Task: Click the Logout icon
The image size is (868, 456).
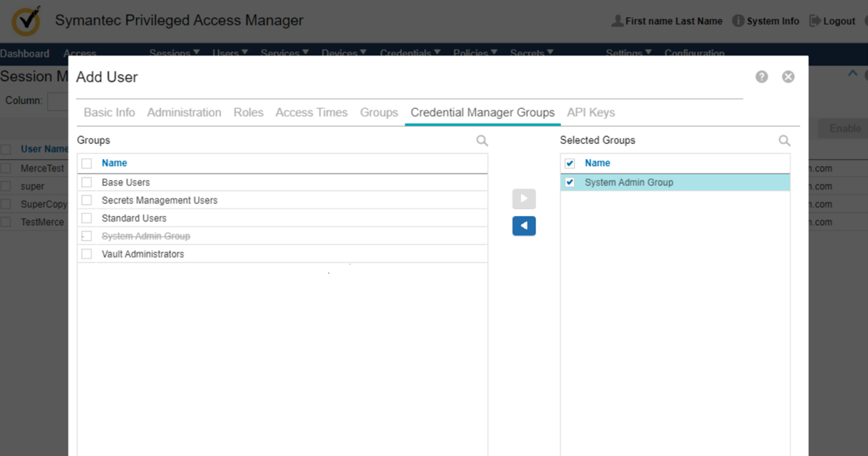Action: coord(815,21)
